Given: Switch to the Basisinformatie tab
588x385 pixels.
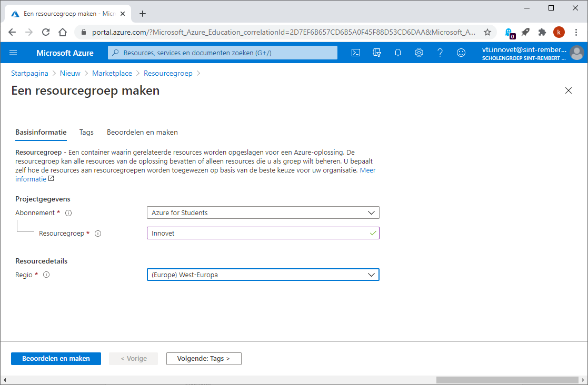Looking at the screenshot, I should [x=41, y=132].
